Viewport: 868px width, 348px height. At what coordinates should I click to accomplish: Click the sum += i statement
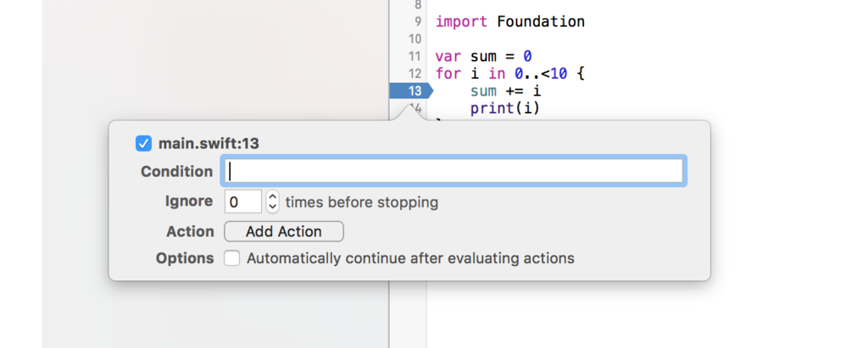click(505, 91)
